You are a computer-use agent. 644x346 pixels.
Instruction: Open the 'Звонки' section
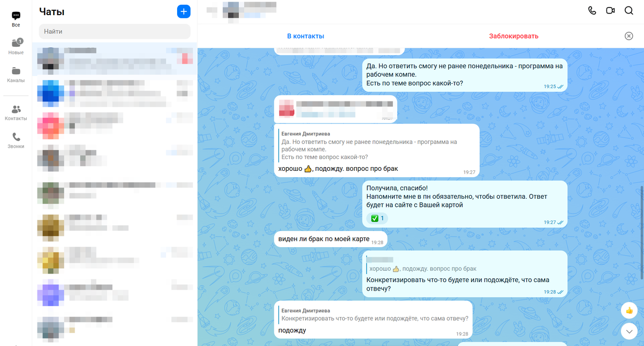(16, 141)
